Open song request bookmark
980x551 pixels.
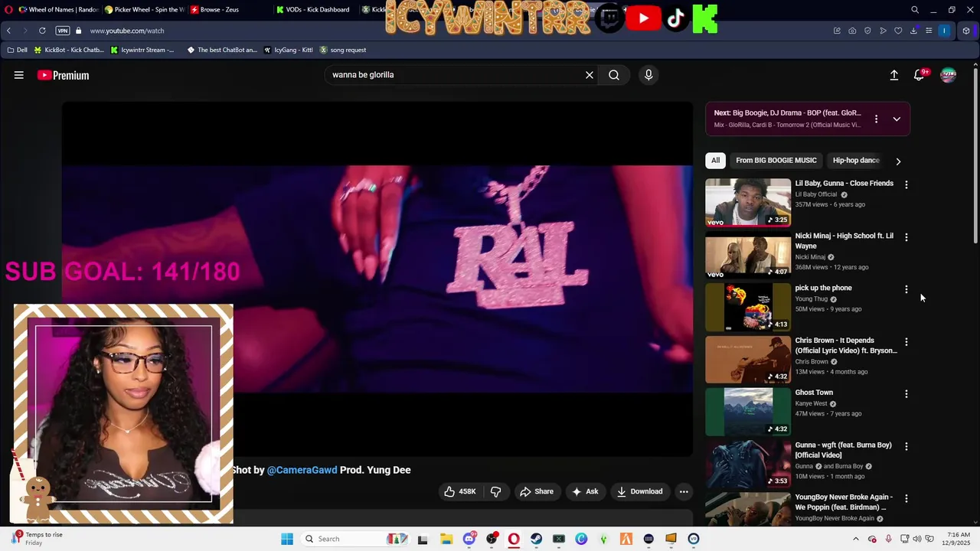pos(343,50)
